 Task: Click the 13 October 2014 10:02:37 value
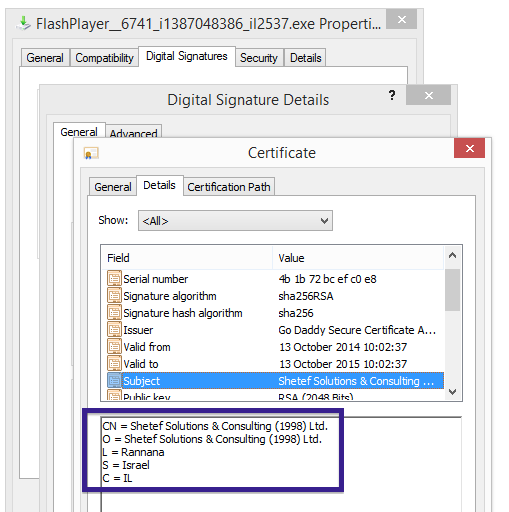[x=343, y=347]
